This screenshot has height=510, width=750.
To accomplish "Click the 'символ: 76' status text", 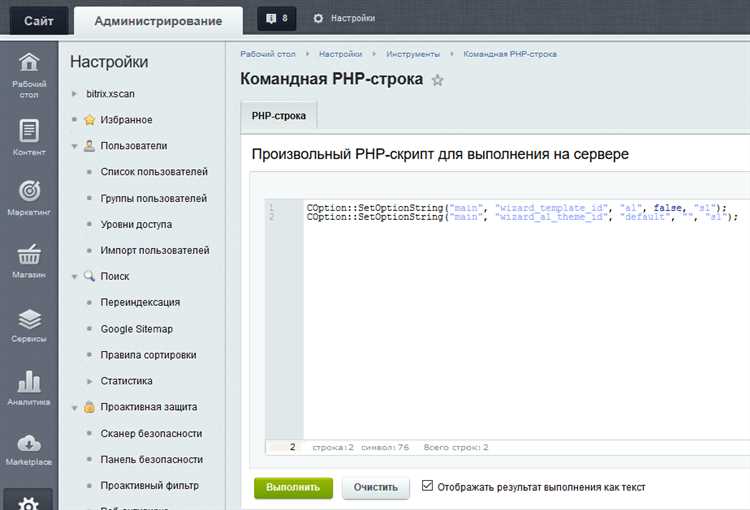I will coord(385,447).
